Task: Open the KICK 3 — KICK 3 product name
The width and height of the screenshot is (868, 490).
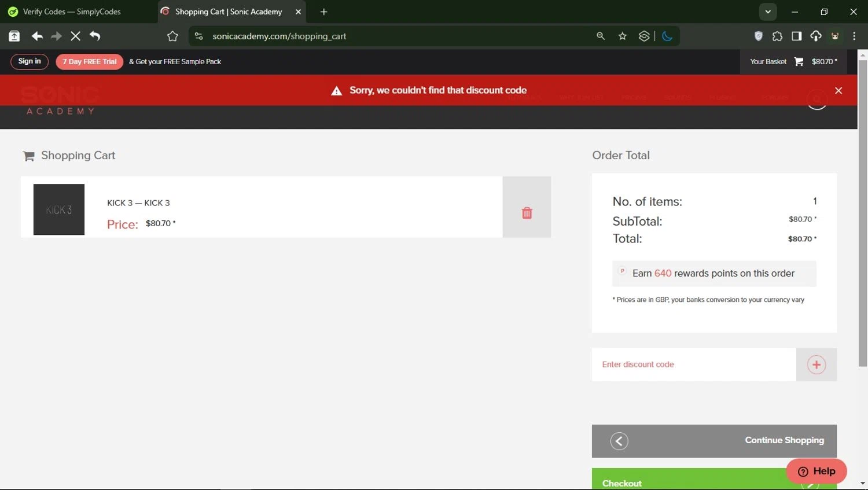Action: click(x=138, y=203)
